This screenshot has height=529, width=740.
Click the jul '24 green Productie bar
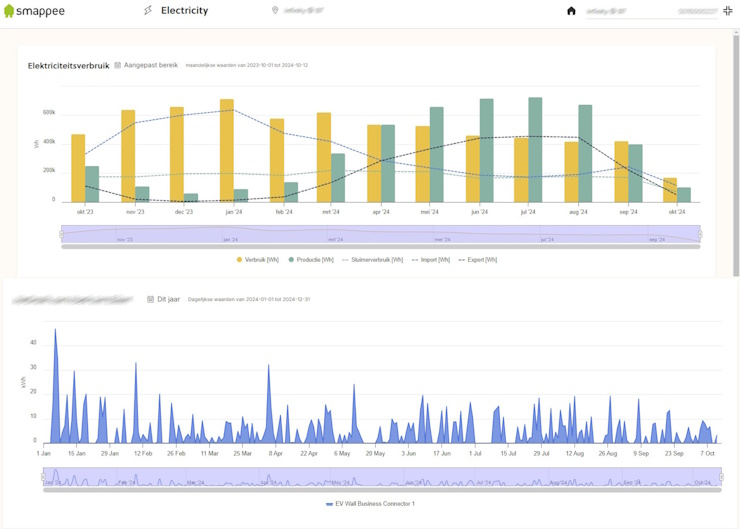tap(535, 150)
